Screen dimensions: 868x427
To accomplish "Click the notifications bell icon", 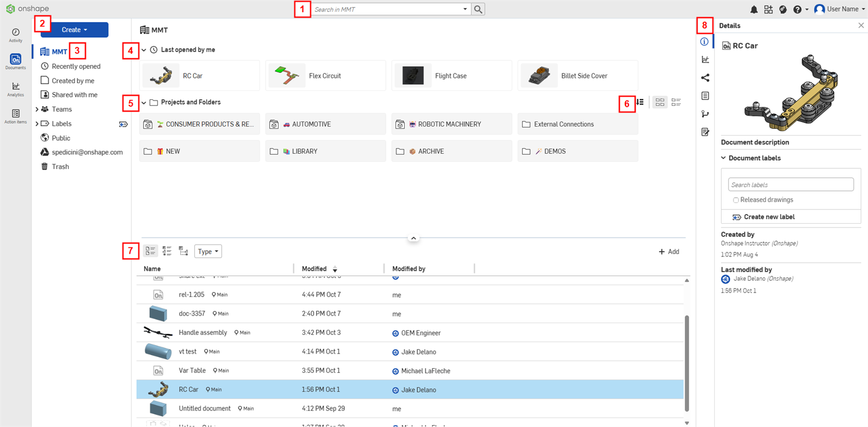I will tap(754, 9).
